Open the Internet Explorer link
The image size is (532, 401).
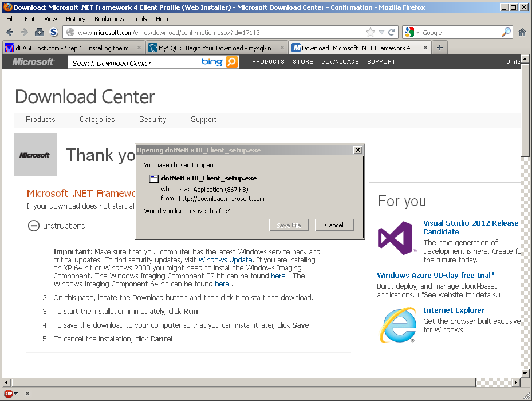pyautogui.click(x=454, y=310)
